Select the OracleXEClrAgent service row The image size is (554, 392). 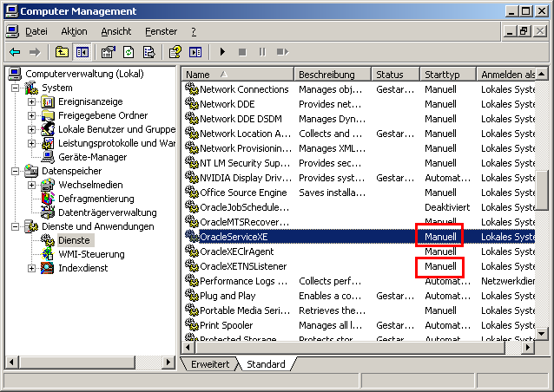(x=359, y=252)
